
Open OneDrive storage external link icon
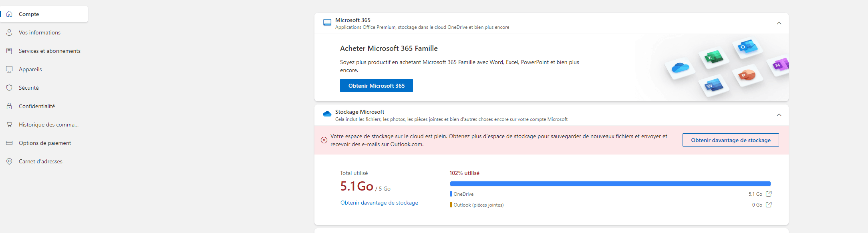(x=769, y=194)
